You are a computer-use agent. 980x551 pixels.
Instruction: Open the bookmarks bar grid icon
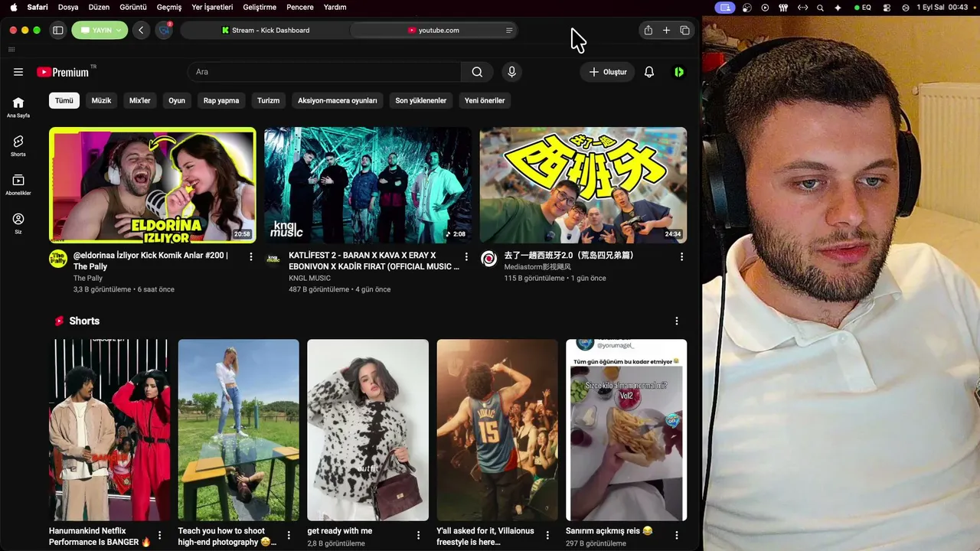tap(11, 49)
